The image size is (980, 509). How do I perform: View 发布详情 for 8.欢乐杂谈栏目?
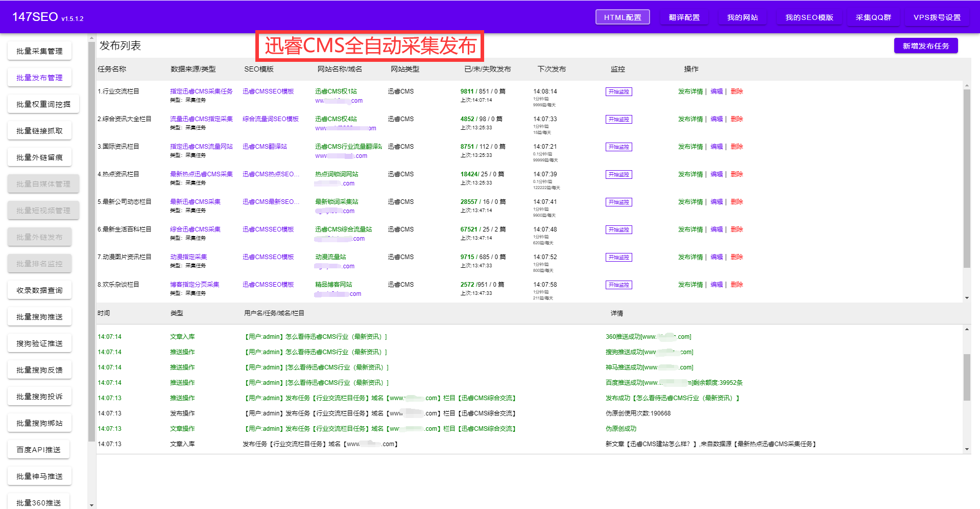[x=690, y=285]
